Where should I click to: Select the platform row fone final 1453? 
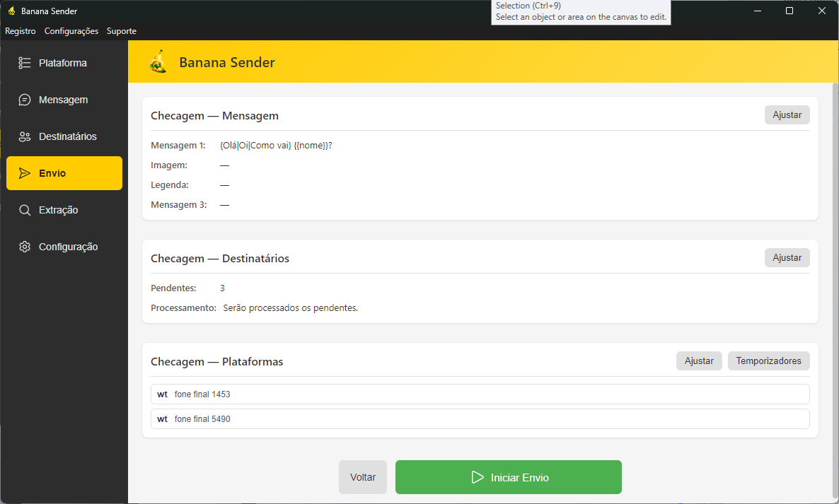tap(480, 394)
